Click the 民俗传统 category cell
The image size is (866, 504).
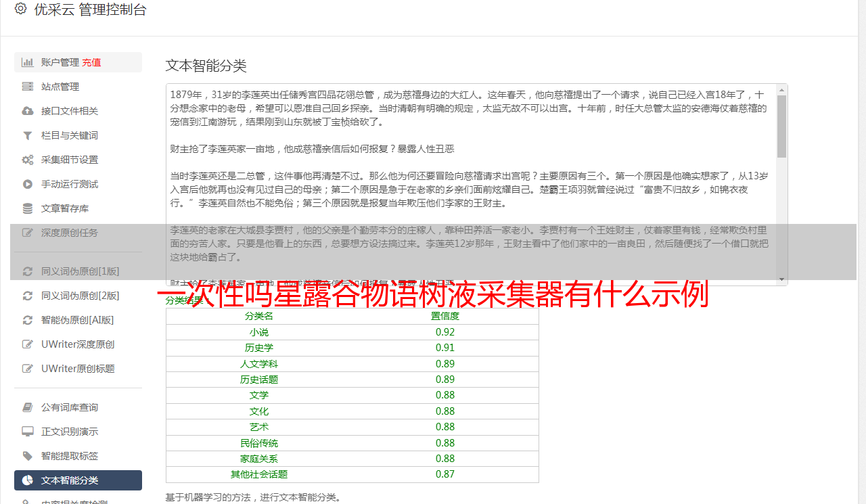259,443
